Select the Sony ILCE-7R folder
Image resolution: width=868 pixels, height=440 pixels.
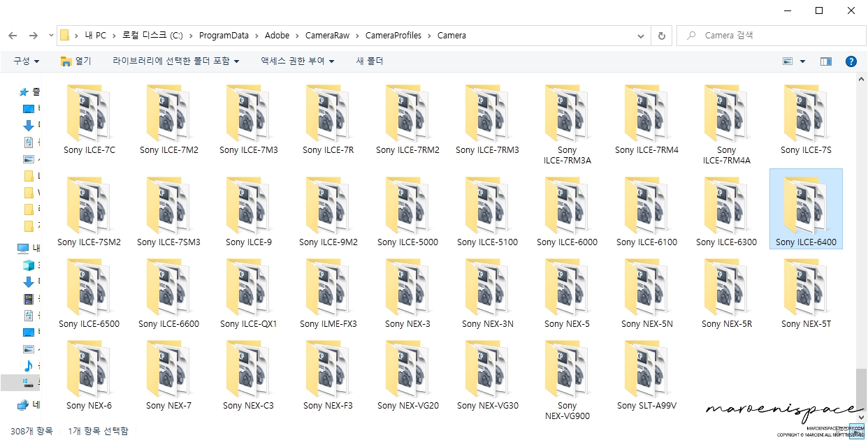click(328, 119)
